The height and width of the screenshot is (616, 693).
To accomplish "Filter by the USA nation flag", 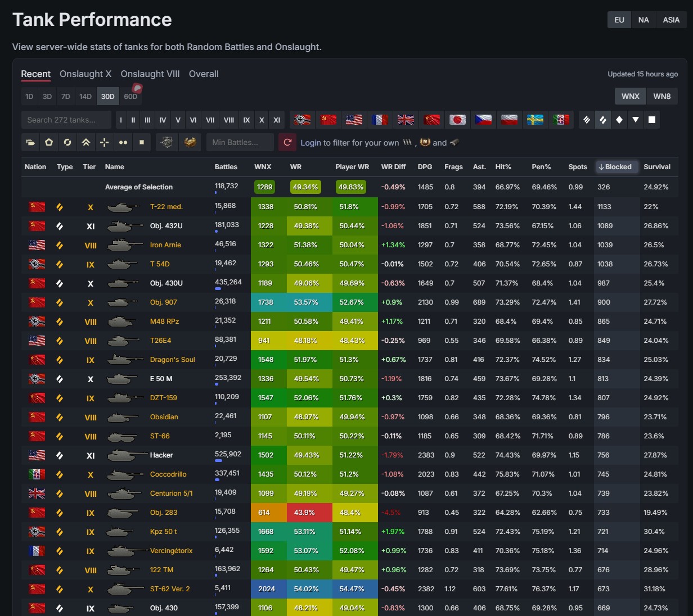I will click(354, 120).
